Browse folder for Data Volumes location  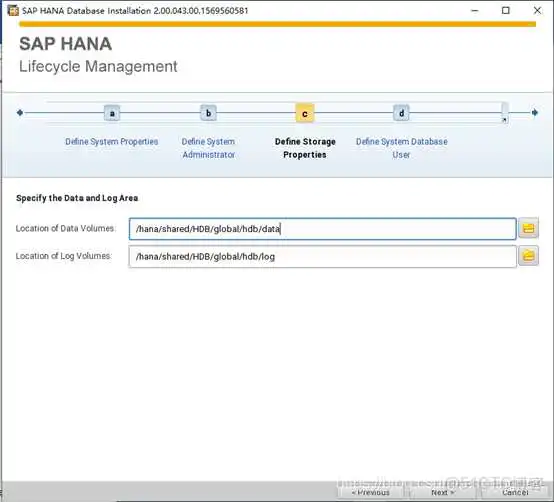pyautogui.click(x=528, y=228)
